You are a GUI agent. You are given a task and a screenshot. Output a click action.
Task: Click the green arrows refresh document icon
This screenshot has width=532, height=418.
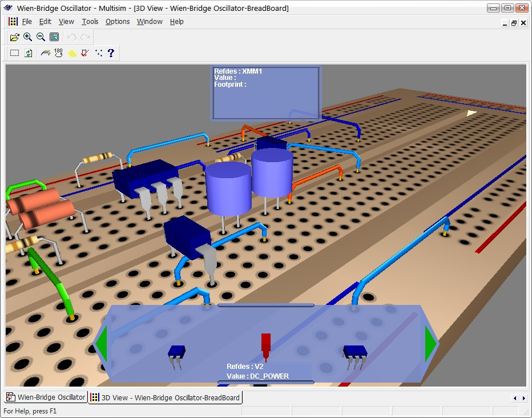coord(28,53)
